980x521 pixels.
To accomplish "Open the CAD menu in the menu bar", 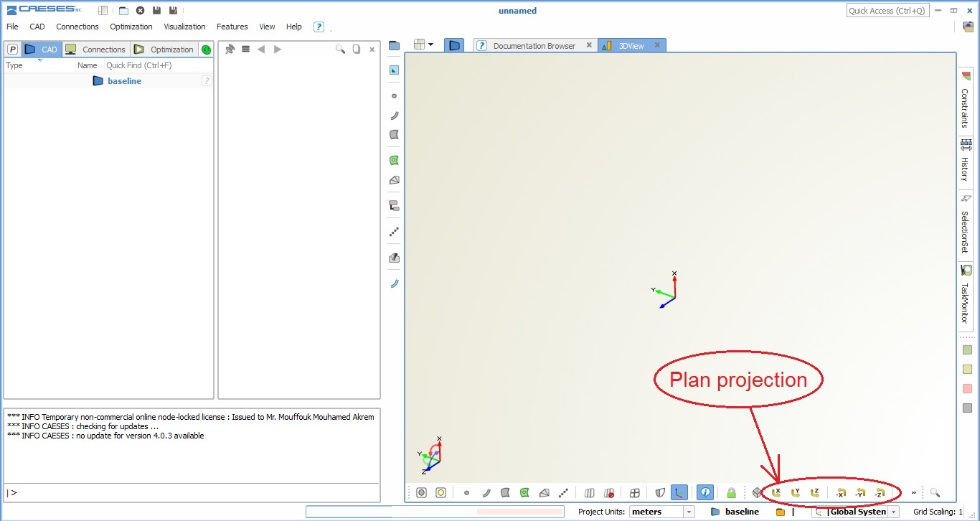I will pyautogui.click(x=37, y=27).
